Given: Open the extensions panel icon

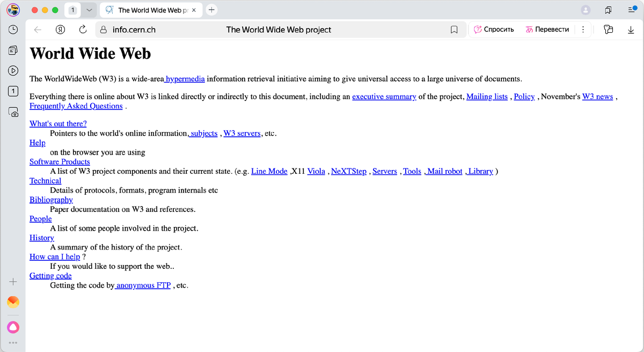Looking at the screenshot, I should point(608,30).
